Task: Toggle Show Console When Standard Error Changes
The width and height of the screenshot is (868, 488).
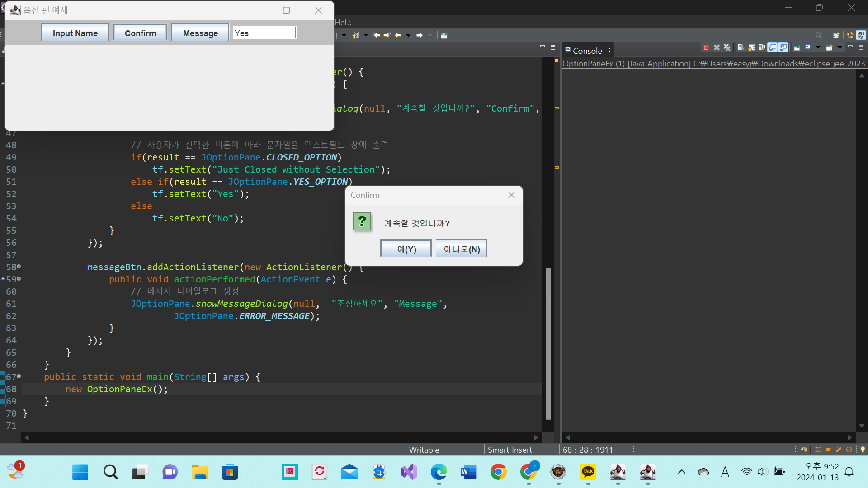Action: click(x=783, y=47)
